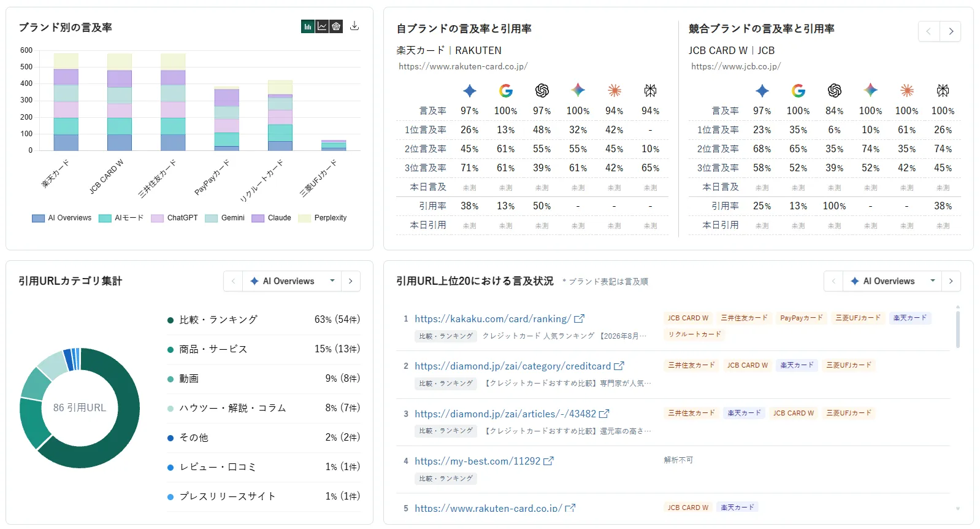The width and height of the screenshot is (980, 529).
Task: Show previous competitor brand
Action: (928, 31)
